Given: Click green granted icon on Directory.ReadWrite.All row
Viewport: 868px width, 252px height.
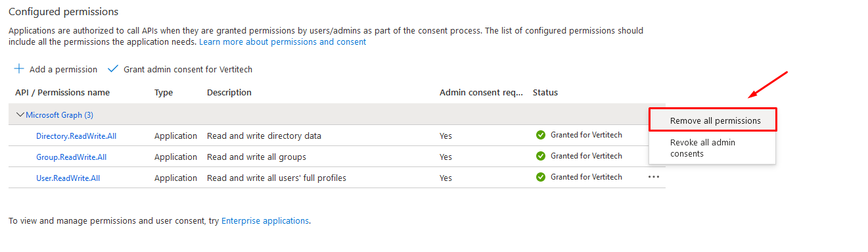Looking at the screenshot, I should [541, 135].
